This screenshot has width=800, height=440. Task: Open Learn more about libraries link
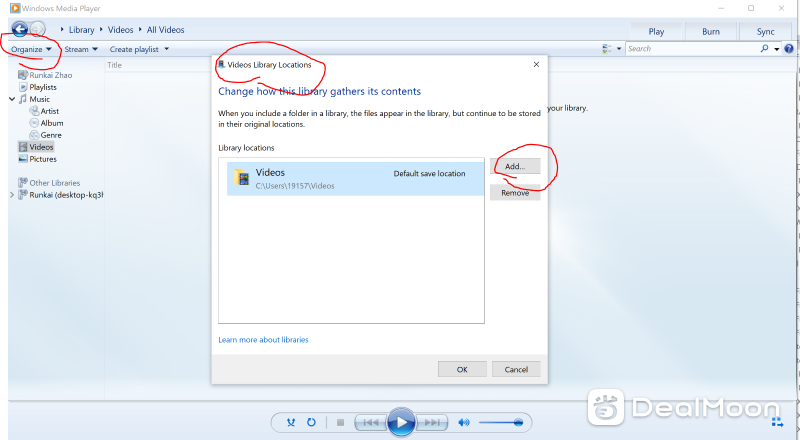pyautogui.click(x=263, y=340)
